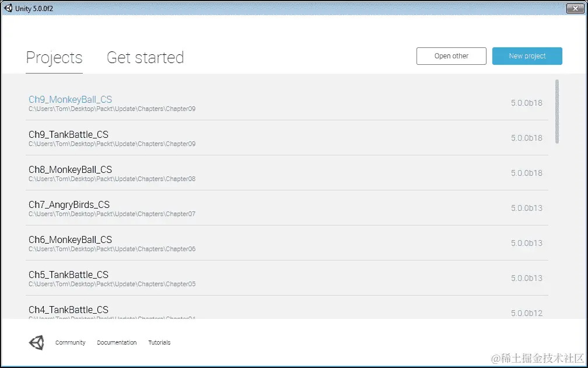The image size is (588, 368).
Task: Click version 5.0.0b13 of Ch7_AngryBirds_CS
Action: click(527, 208)
